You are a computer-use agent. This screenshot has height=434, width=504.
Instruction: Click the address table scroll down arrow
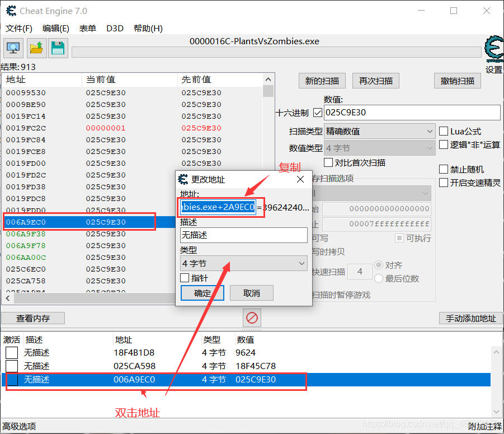pyautogui.click(x=496, y=412)
